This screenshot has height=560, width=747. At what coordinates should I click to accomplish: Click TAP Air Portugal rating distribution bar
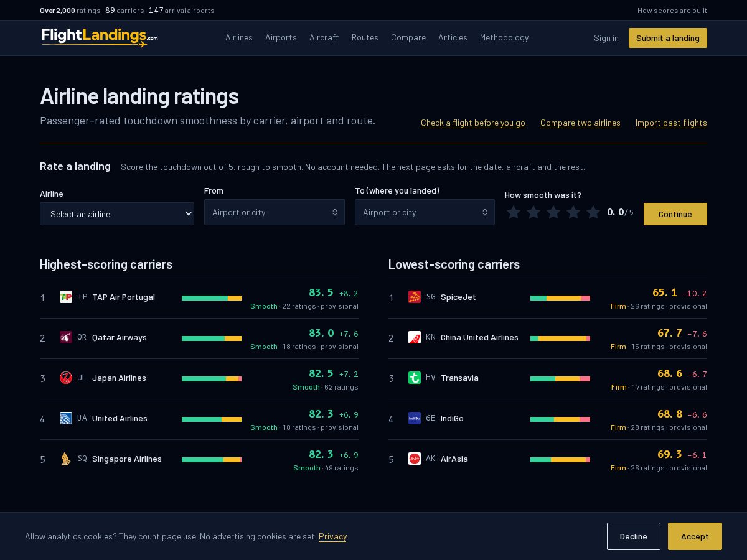(212, 298)
